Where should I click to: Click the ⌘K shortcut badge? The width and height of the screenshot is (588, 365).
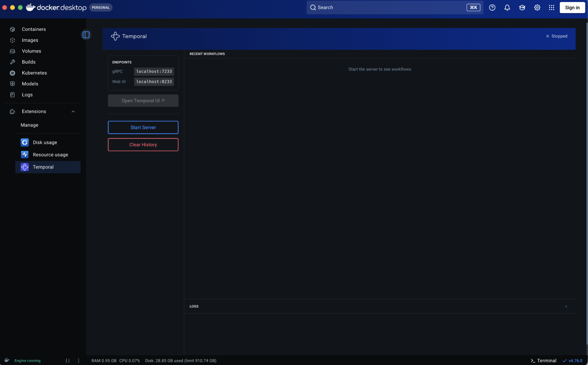473,8
